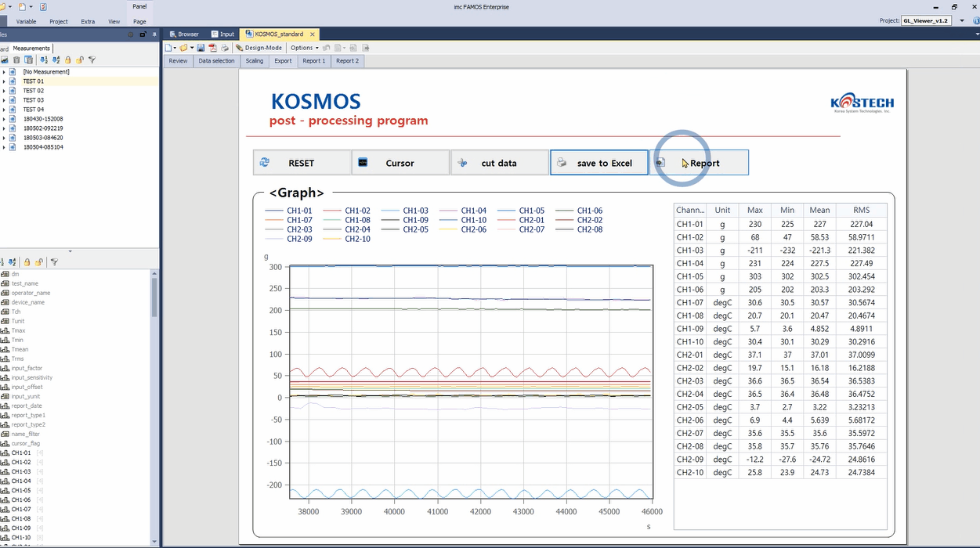This screenshot has width=980, height=548.
Task: Click the closed padlock icon above the variables list
Action: [27, 262]
